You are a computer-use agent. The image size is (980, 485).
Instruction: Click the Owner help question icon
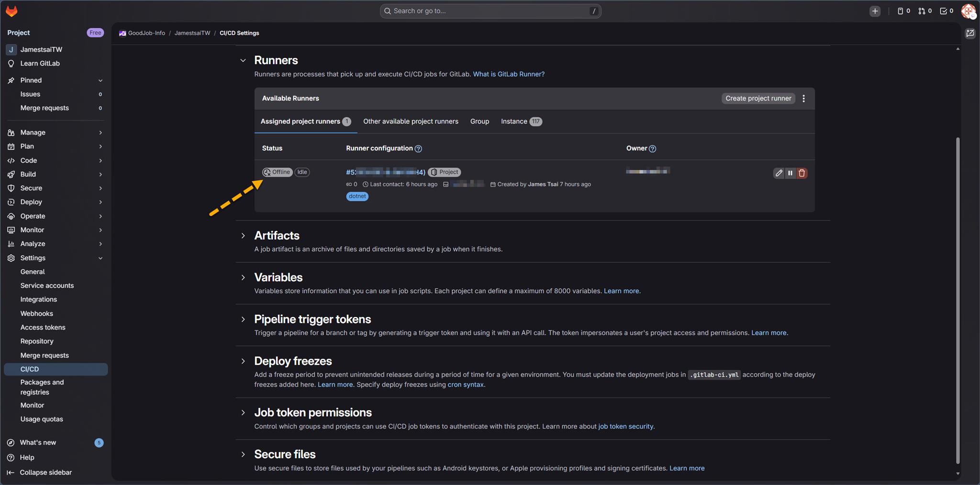[x=652, y=149]
